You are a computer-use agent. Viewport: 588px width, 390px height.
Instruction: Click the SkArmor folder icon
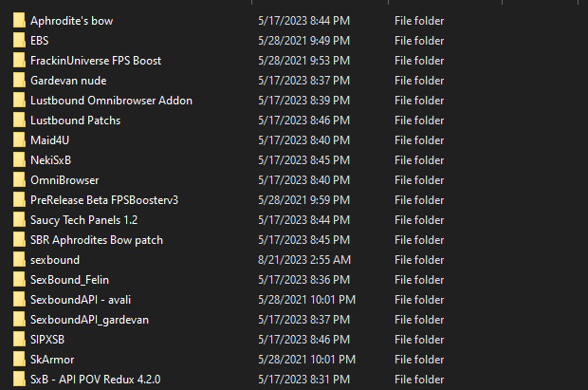tap(19, 360)
